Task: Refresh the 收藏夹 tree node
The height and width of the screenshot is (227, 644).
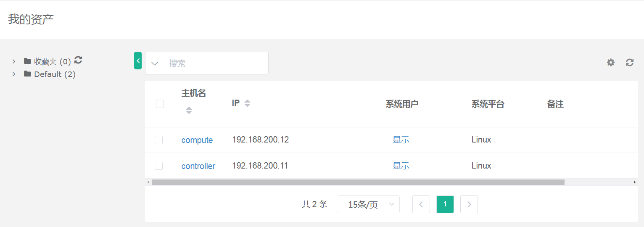Action: (x=78, y=60)
